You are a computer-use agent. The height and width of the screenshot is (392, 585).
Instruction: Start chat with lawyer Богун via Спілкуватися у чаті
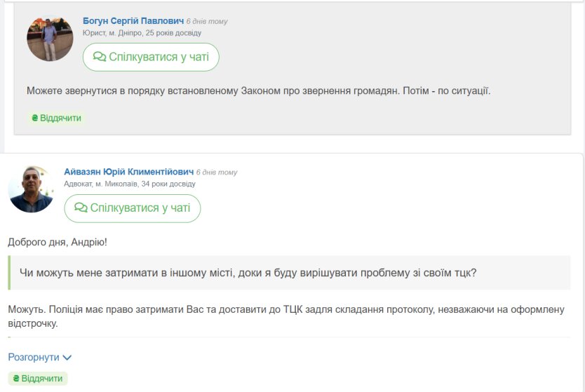coord(151,57)
